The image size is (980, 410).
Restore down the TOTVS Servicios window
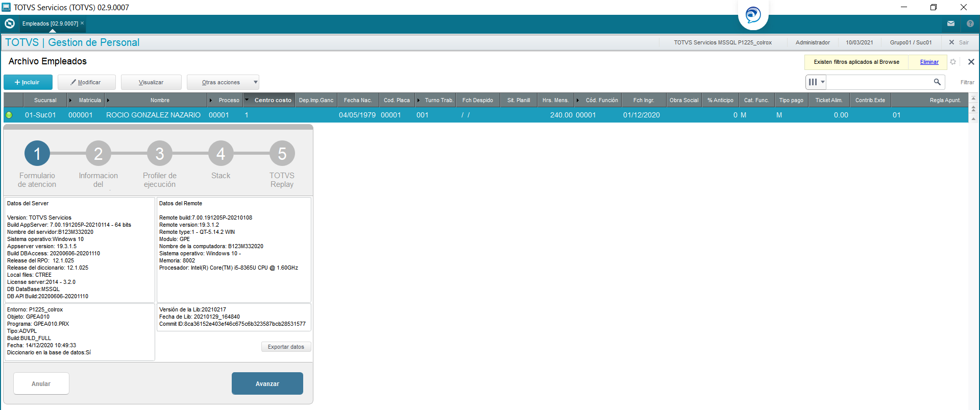pyautogui.click(x=934, y=7)
